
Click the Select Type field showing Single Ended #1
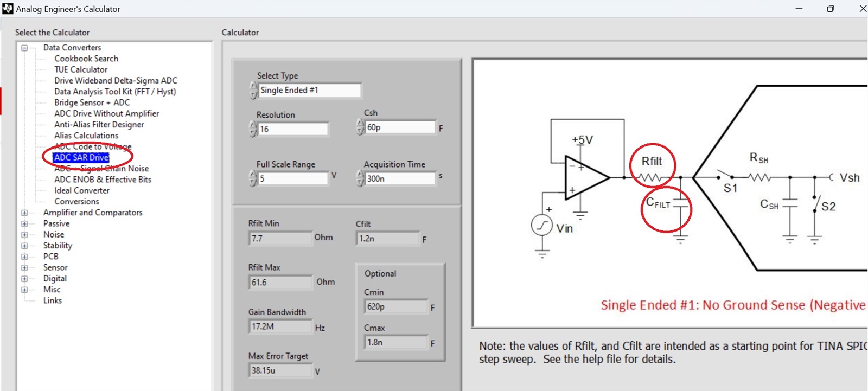point(310,91)
